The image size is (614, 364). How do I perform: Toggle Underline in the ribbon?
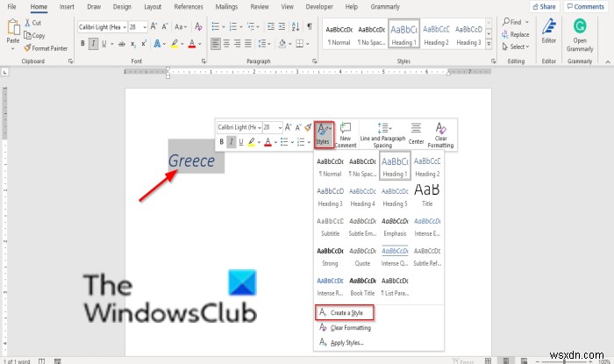pyautogui.click(x=104, y=44)
